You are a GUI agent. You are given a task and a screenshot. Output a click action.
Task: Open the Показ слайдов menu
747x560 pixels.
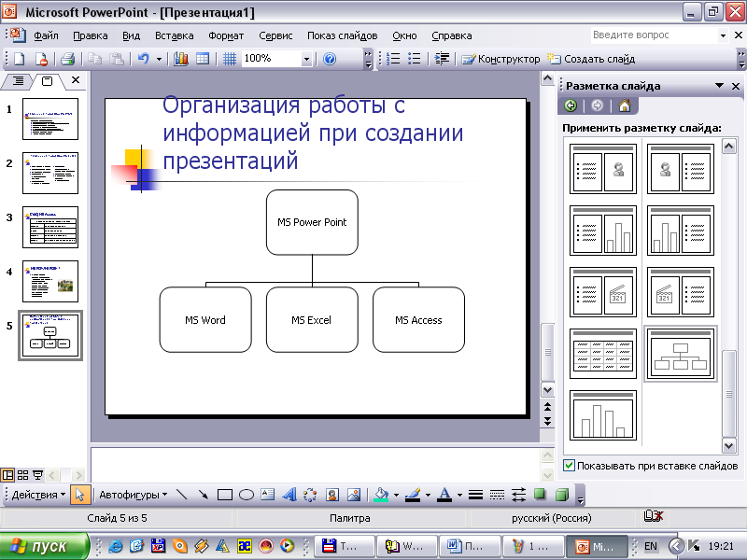pos(342,35)
